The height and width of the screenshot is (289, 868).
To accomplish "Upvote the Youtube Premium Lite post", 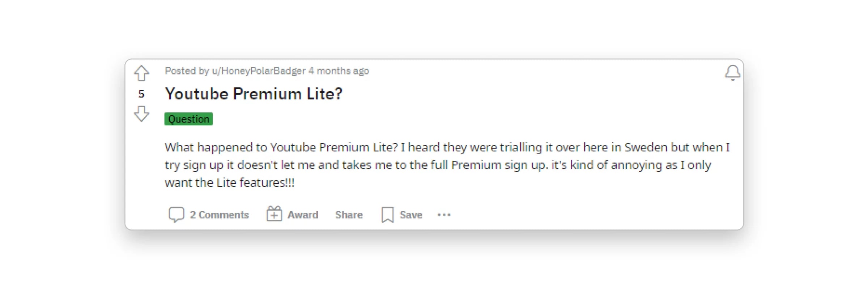I will pos(141,73).
